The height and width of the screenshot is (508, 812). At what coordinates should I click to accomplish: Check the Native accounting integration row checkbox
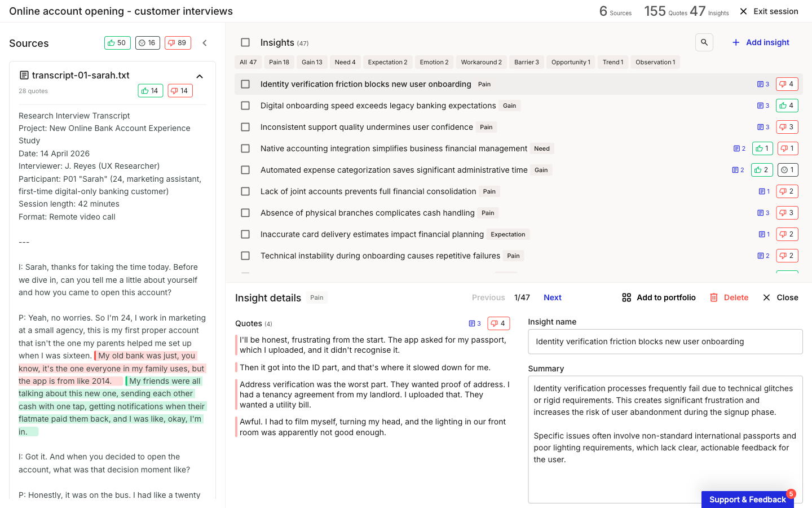pos(245,148)
